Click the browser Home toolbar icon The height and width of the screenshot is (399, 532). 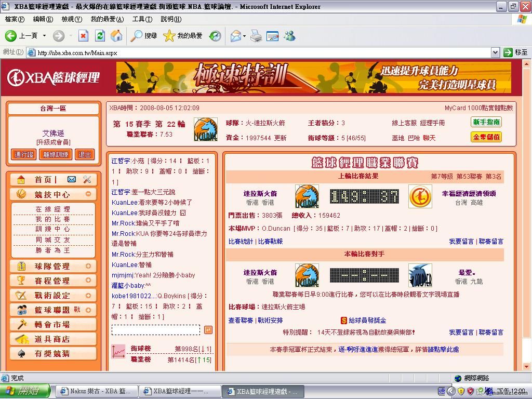[116, 35]
